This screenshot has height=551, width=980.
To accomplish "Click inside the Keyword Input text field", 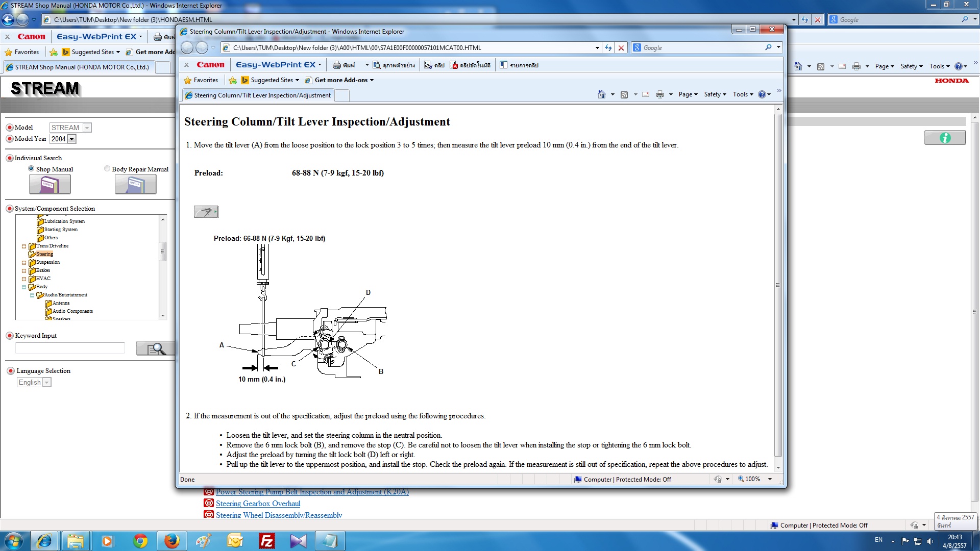I will pyautogui.click(x=70, y=348).
